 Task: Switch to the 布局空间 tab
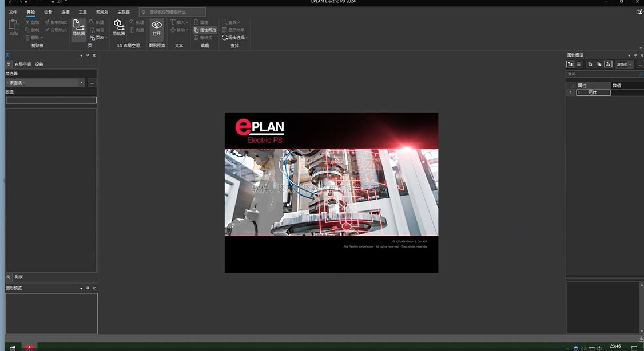tap(23, 65)
